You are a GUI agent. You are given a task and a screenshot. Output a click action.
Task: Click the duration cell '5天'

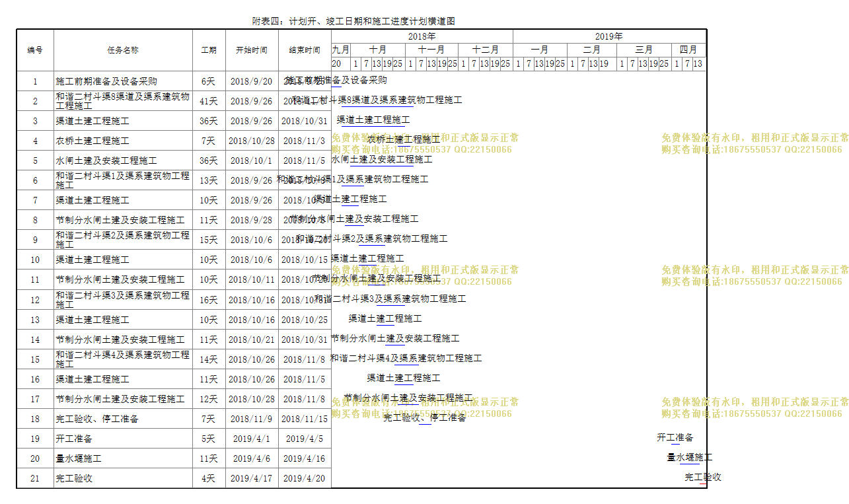pyautogui.click(x=209, y=439)
